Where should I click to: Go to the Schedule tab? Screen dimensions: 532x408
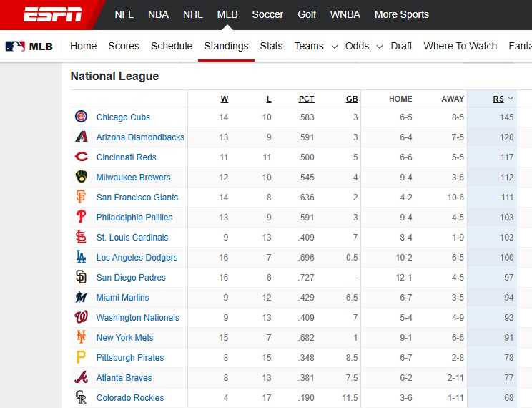coord(172,46)
